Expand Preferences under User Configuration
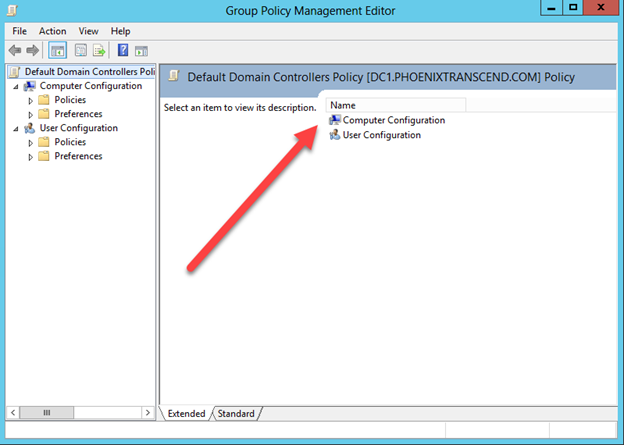This screenshot has height=445, width=624. 31,156
